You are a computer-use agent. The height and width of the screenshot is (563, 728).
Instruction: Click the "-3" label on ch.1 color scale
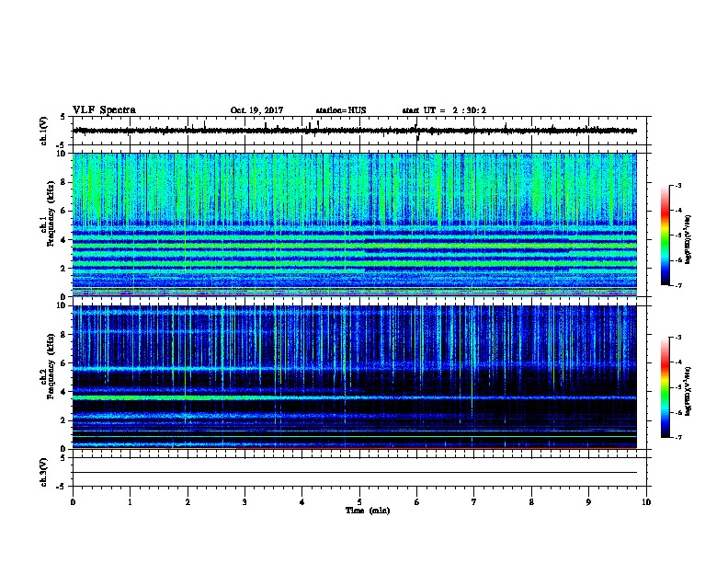click(678, 185)
